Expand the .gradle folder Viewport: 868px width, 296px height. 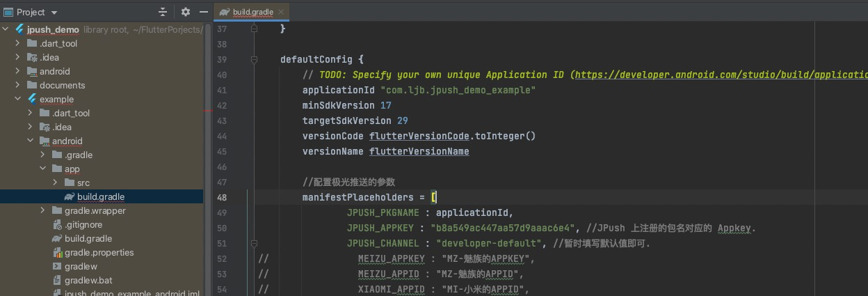(x=42, y=155)
